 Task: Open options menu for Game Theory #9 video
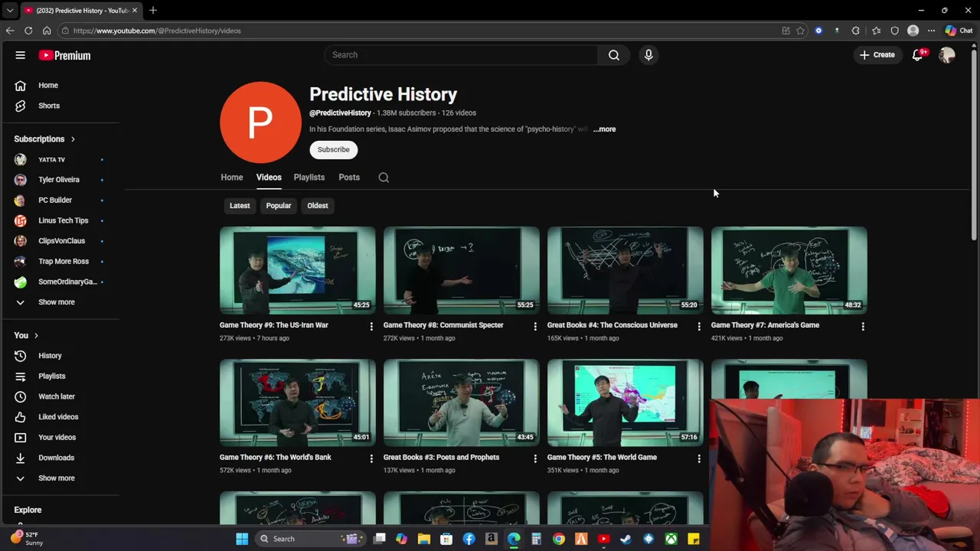click(371, 327)
